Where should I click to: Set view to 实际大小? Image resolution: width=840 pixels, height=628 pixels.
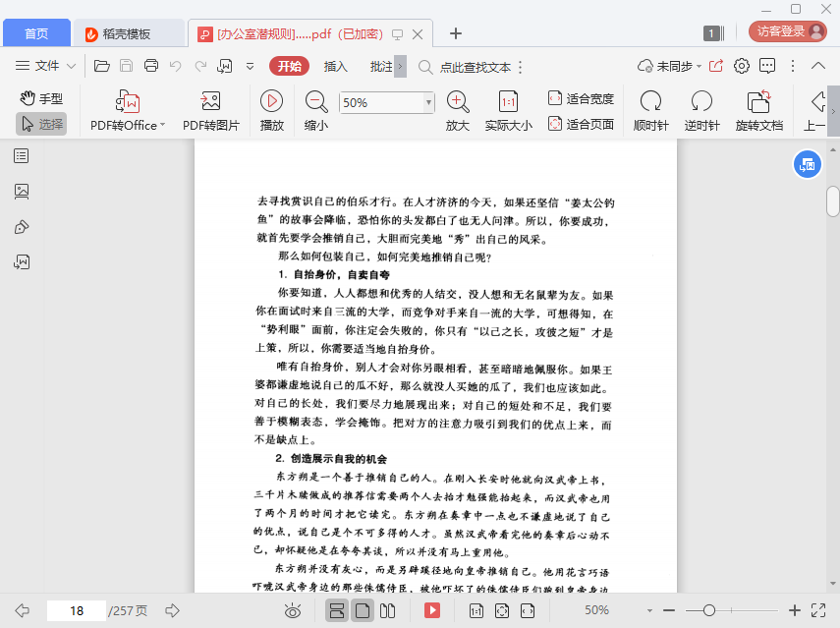point(508,111)
